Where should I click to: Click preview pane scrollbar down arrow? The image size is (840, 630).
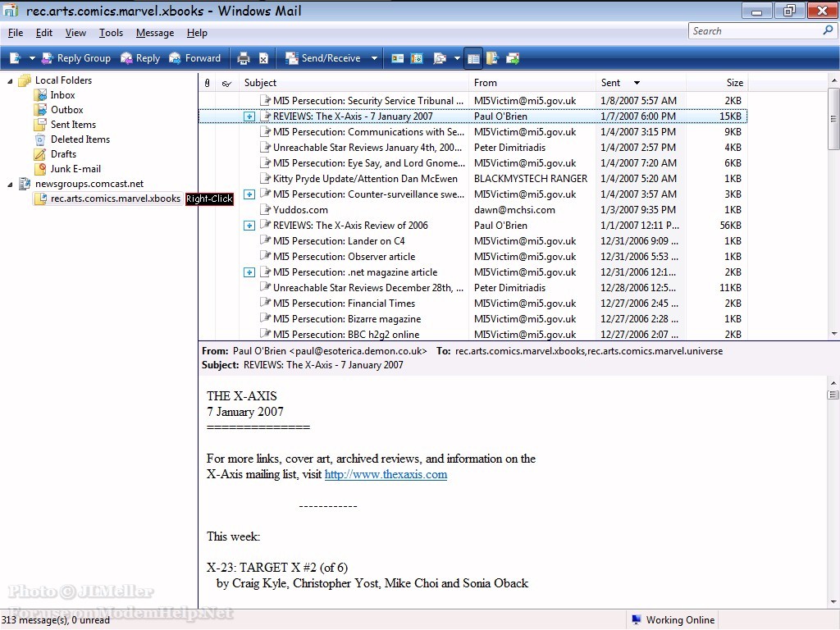(x=833, y=601)
